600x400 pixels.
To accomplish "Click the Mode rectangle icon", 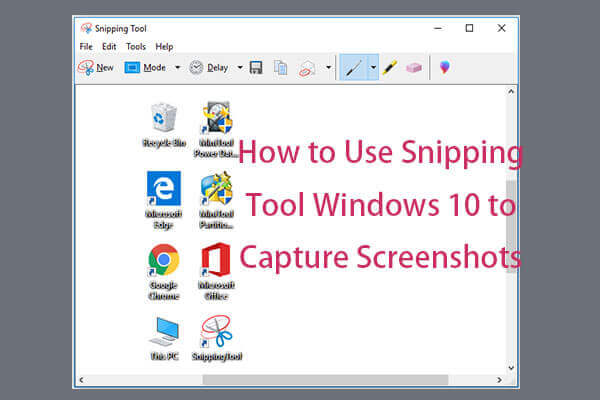I will point(132,68).
